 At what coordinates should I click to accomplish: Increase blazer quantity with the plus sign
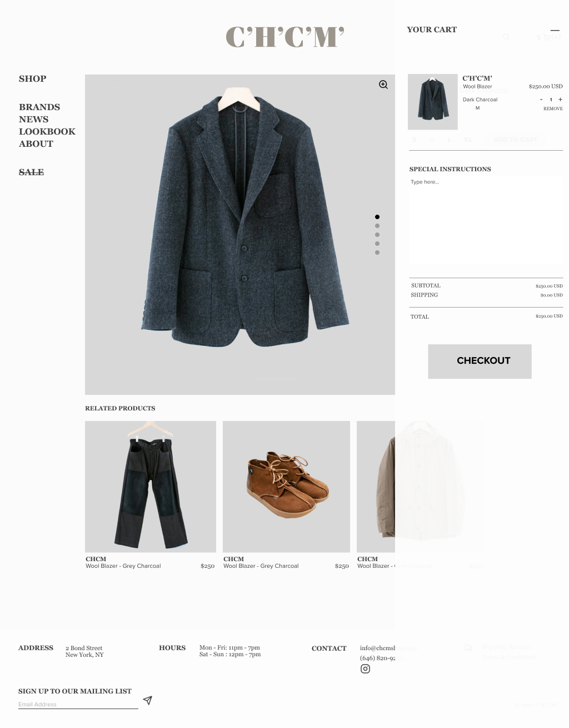pos(560,100)
